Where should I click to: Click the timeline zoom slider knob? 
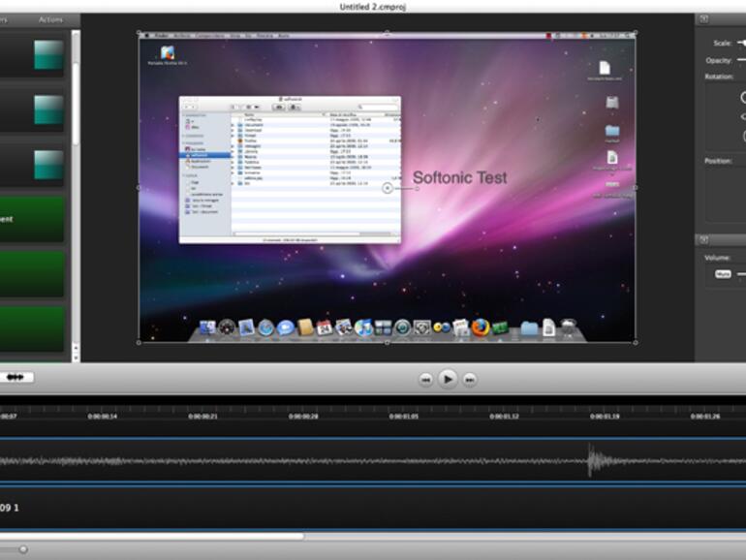coord(23,549)
